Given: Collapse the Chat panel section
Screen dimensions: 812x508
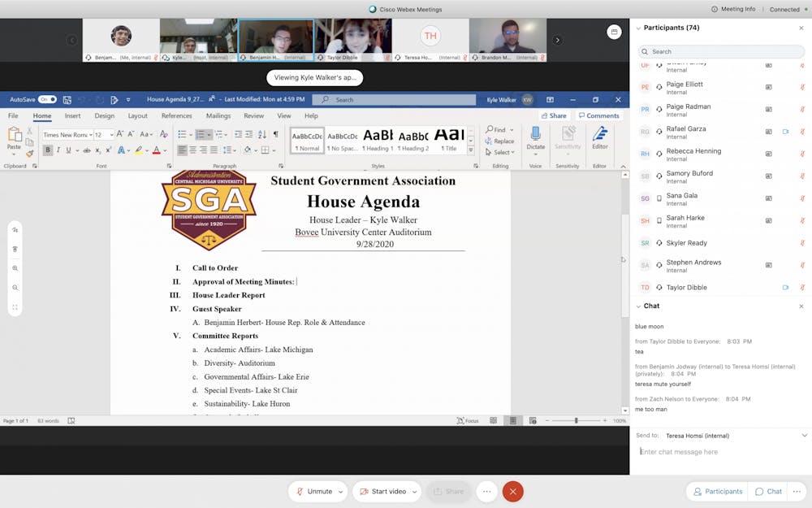Looking at the screenshot, I should (638, 306).
